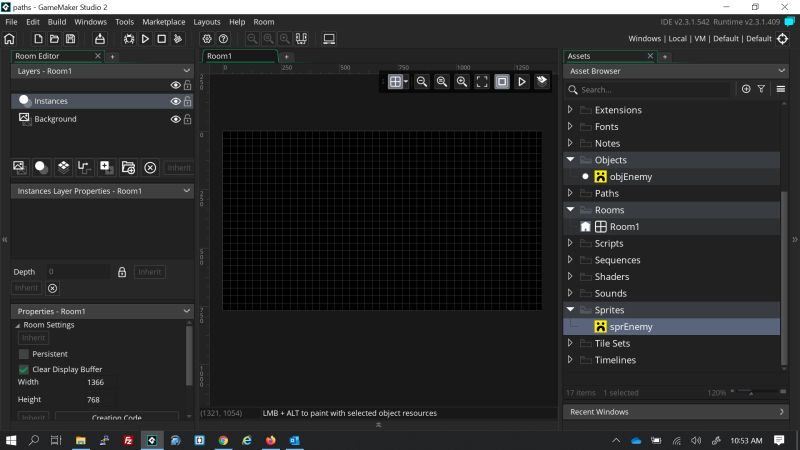Open the Marketplace menu
Image resolution: width=800 pixels, height=450 pixels.
click(x=164, y=22)
